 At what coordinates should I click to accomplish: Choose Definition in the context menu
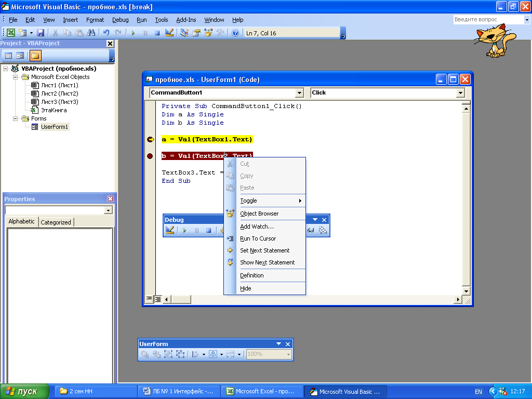(x=264, y=275)
